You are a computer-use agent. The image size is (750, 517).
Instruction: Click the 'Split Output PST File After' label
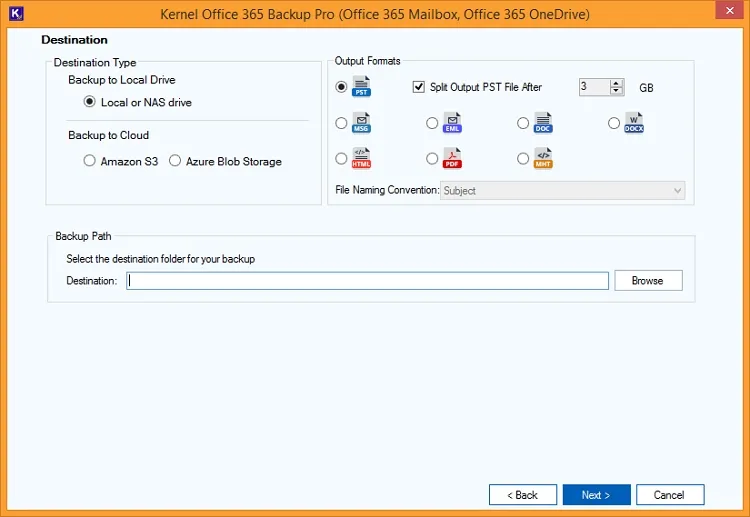(x=485, y=87)
